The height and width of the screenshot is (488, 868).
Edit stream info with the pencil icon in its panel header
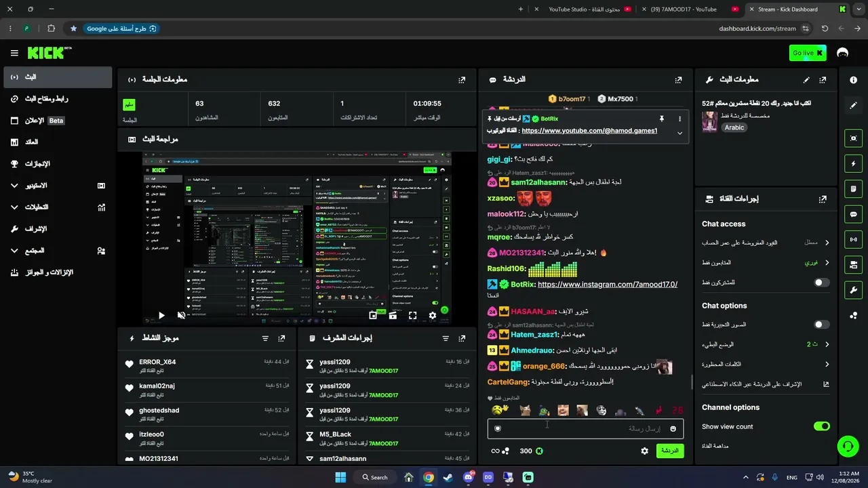pos(806,79)
